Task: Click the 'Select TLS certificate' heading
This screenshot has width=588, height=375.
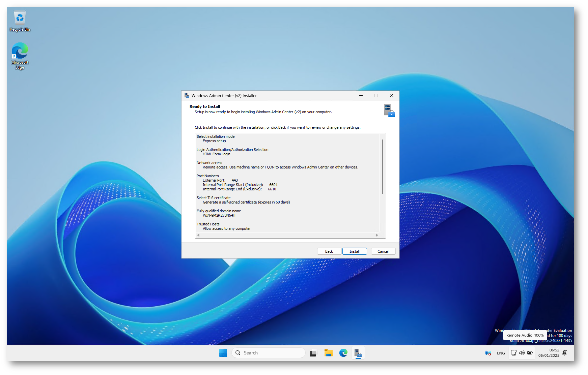Action: tap(214, 198)
